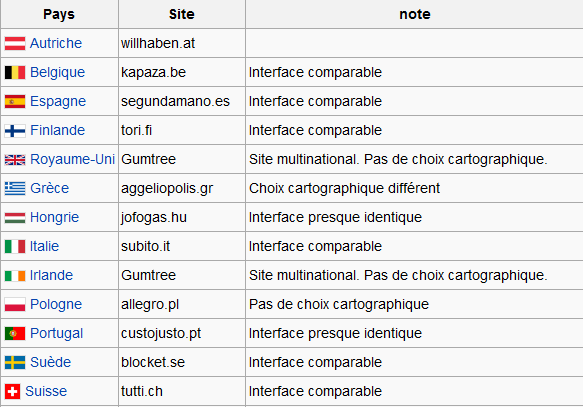
Task: Click the aggeliopolis.gr site cell
Action: (182, 188)
